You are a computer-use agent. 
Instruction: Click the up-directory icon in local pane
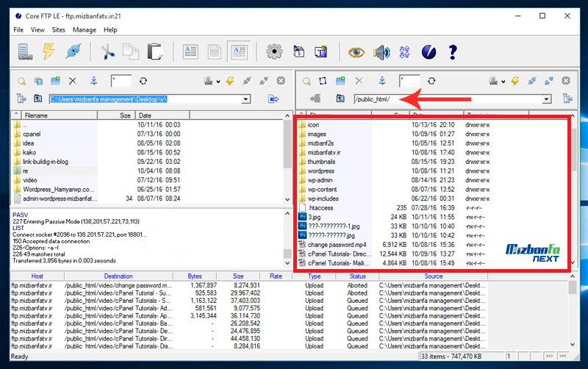tap(38, 98)
